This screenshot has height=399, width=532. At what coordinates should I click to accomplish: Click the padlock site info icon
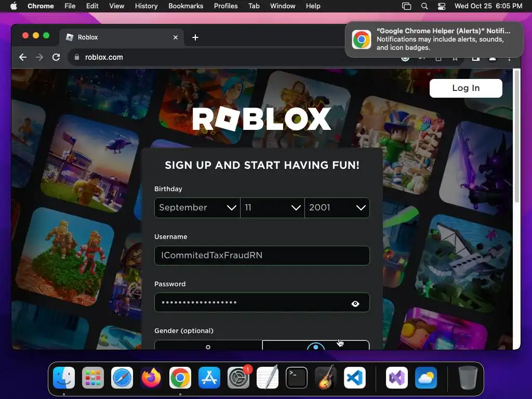[x=77, y=57]
